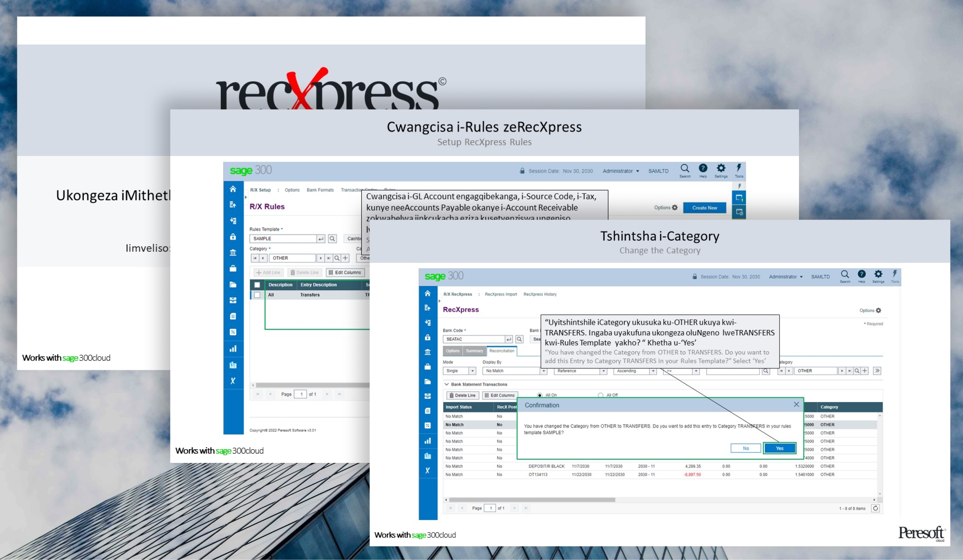Click the Create New button
The image size is (963, 560).
704,208
